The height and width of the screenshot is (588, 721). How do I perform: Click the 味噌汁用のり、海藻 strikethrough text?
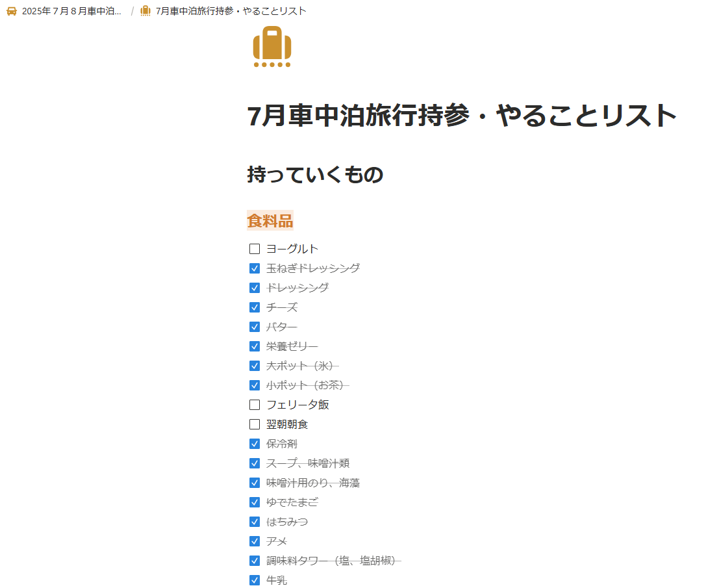tap(313, 483)
